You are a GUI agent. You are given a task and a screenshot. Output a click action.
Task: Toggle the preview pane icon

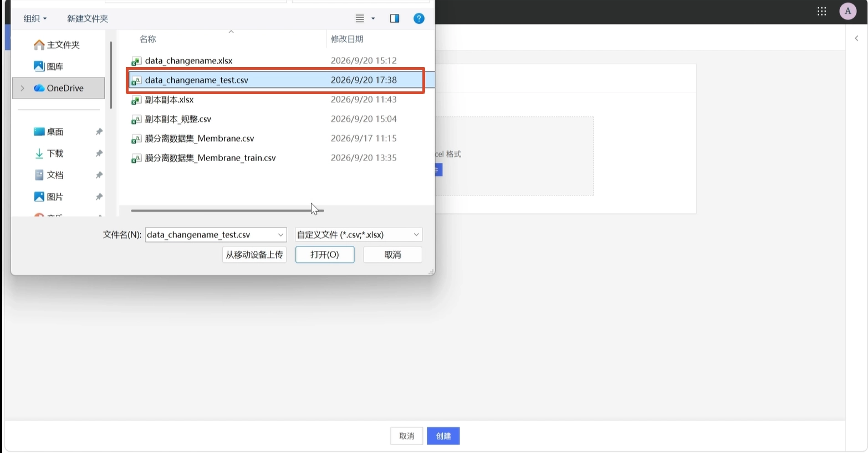tap(395, 18)
